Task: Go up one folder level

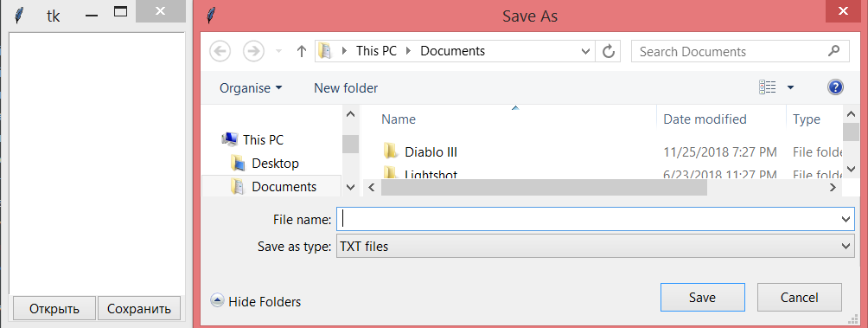Action: [302, 52]
